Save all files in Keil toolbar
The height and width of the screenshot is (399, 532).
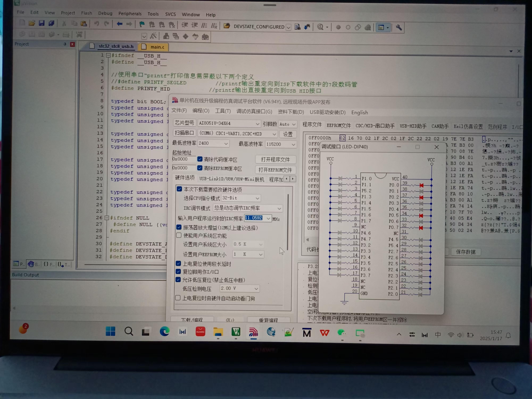pyautogui.click(x=51, y=23)
